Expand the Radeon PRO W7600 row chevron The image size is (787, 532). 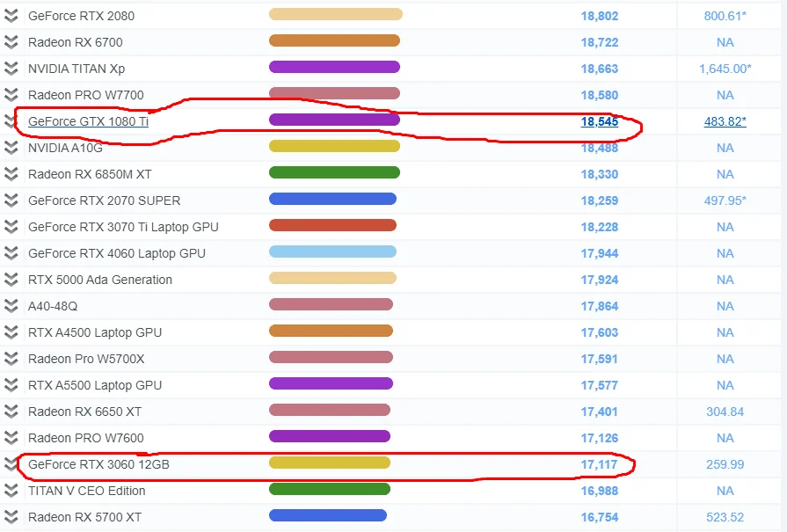[x=11, y=438]
